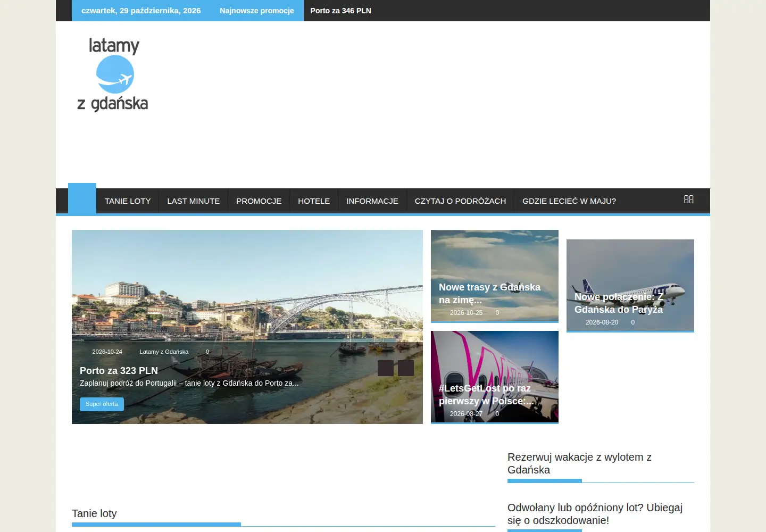Click the 2026-08-20 date on Paris card
766x532 pixels.
602,322
